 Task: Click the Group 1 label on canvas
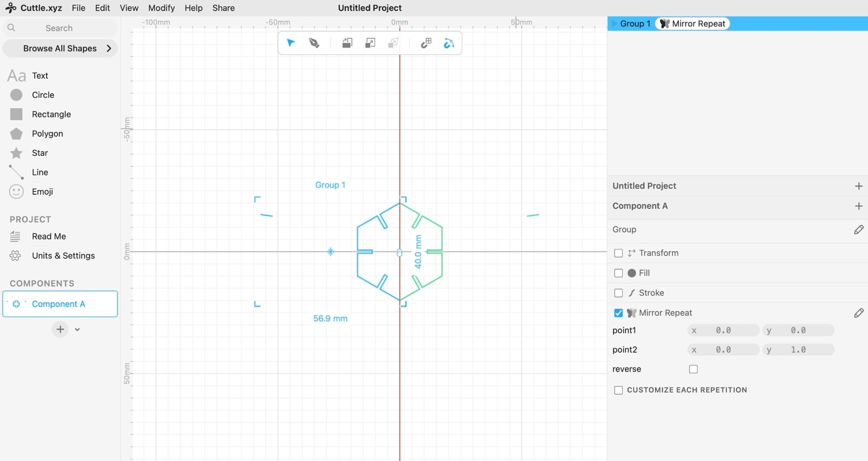330,185
